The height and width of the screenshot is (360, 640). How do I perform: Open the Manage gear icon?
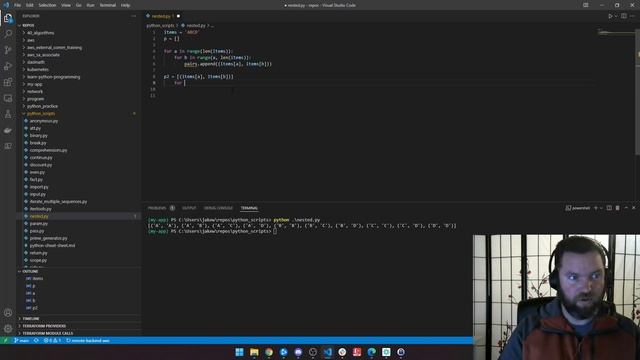(8, 329)
